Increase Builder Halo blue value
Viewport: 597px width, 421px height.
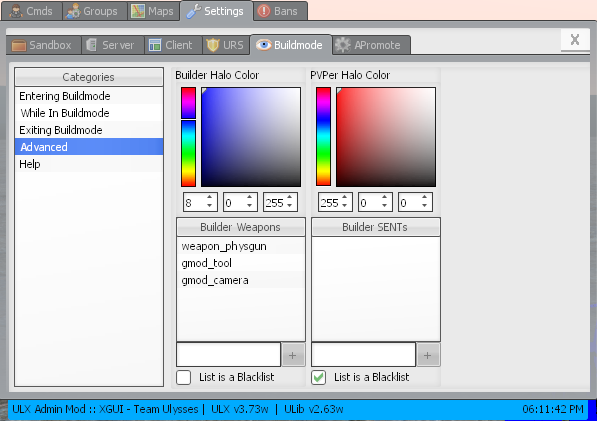coord(290,198)
